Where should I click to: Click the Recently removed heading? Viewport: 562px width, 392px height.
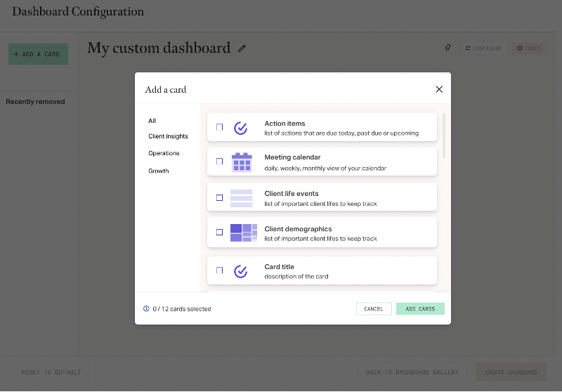(x=36, y=102)
